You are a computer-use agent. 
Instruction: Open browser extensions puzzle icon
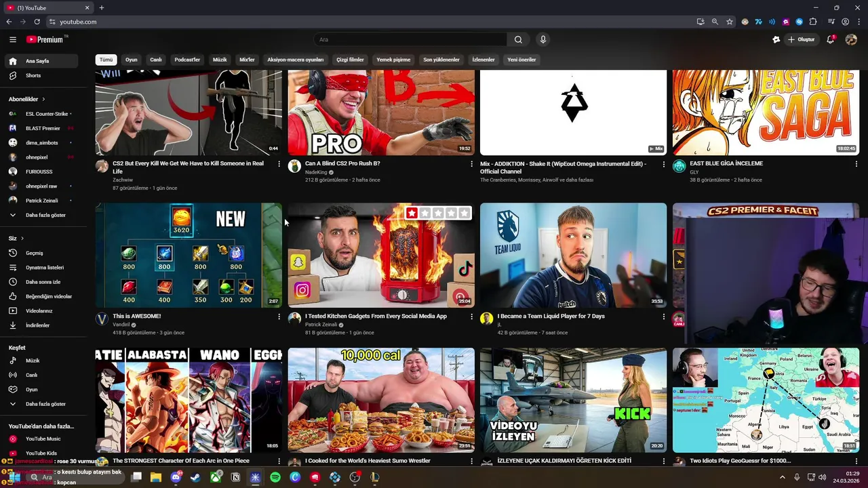tap(813, 22)
